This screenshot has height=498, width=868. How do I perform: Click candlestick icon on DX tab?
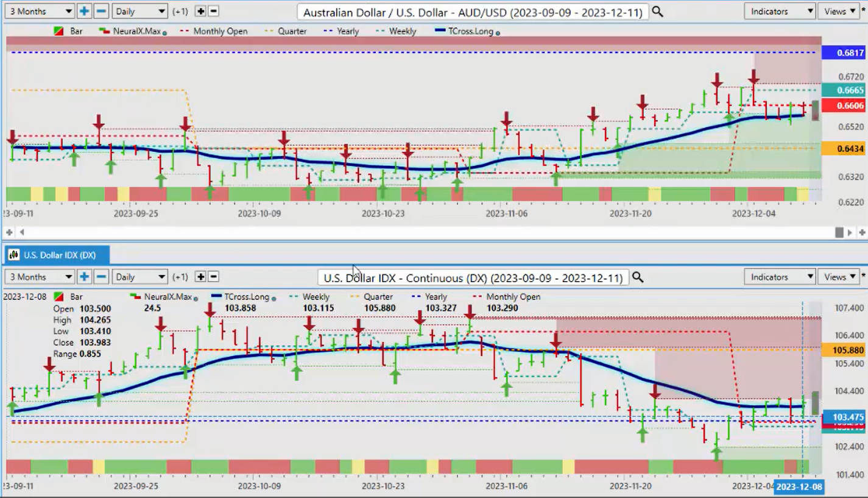point(13,255)
